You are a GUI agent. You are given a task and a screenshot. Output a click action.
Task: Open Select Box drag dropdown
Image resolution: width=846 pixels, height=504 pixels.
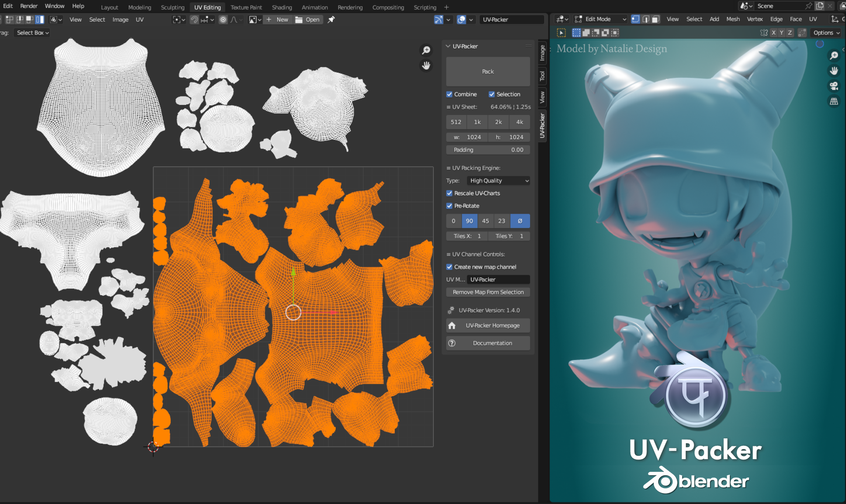[x=32, y=33]
